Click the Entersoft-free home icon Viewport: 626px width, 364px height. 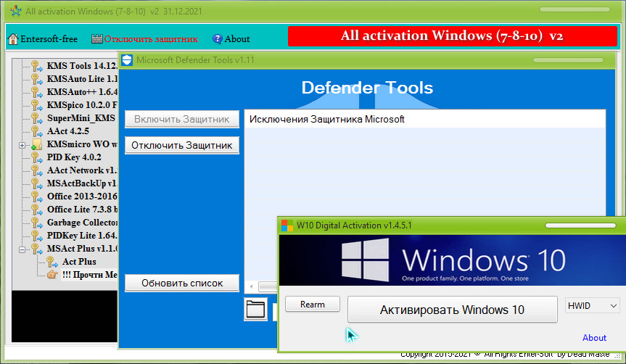(x=13, y=38)
